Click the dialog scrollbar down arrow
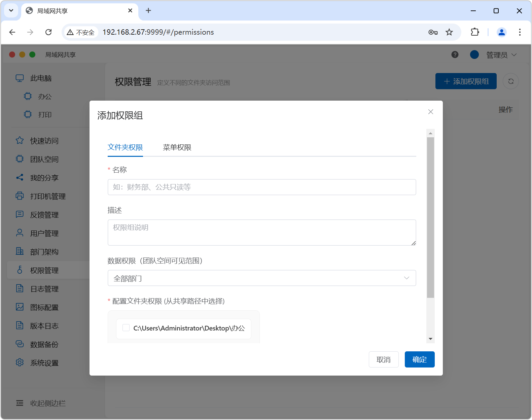Screen dimensions: 532x420 pos(430,339)
